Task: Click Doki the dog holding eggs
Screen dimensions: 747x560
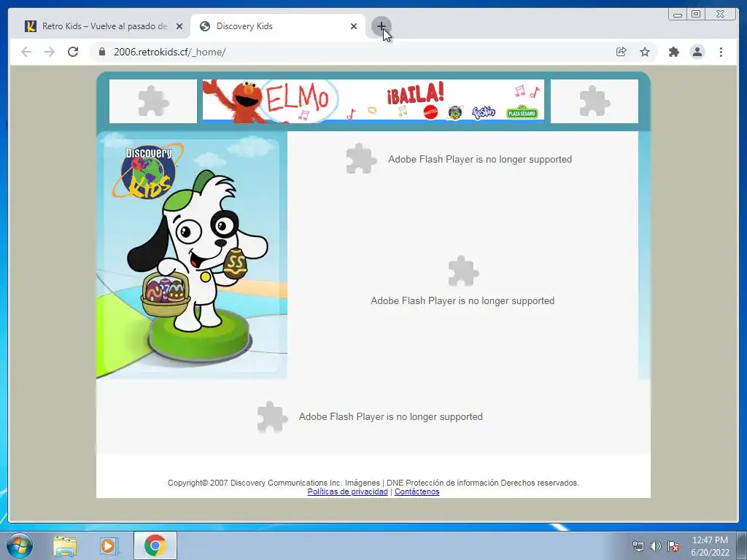Action: [197, 251]
